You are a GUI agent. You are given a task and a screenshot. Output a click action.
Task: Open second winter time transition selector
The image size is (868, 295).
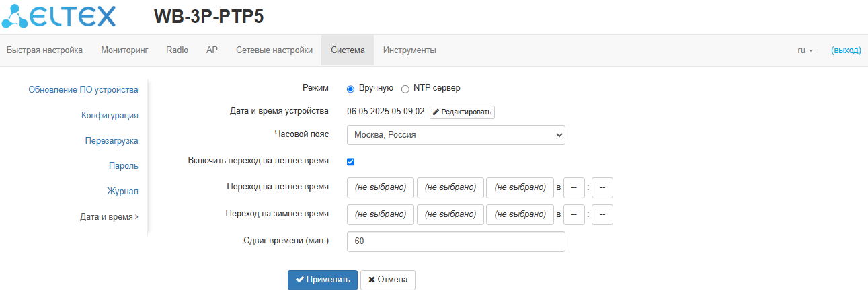pyautogui.click(x=450, y=214)
